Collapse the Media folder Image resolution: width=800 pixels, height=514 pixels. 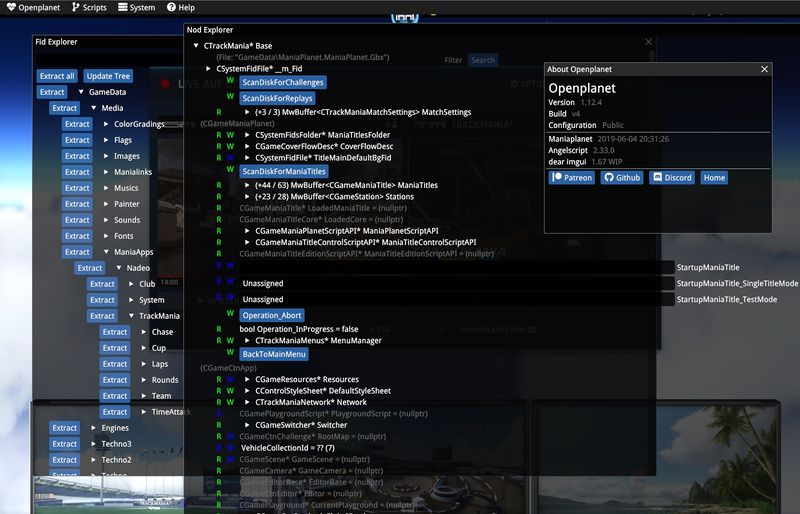pyautogui.click(x=93, y=108)
